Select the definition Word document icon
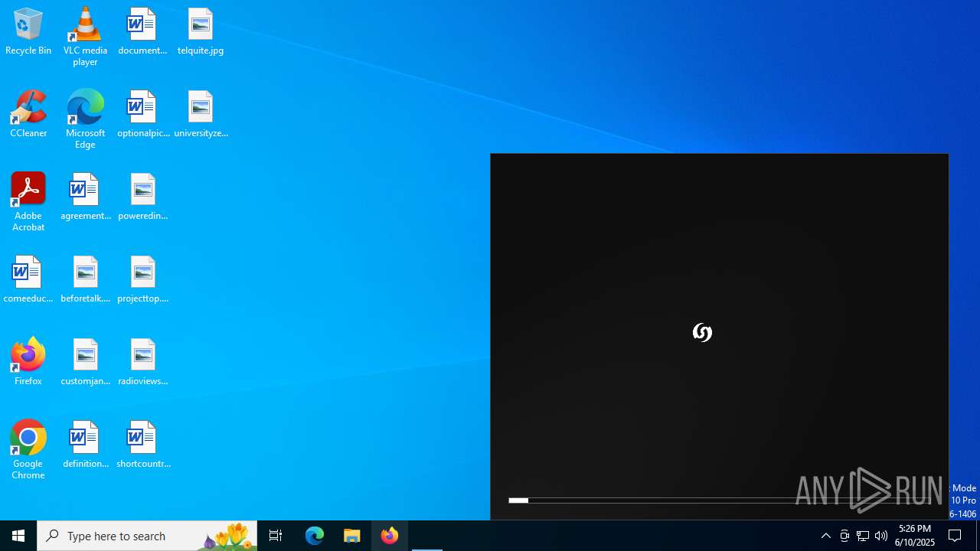980x551 pixels. tap(85, 445)
